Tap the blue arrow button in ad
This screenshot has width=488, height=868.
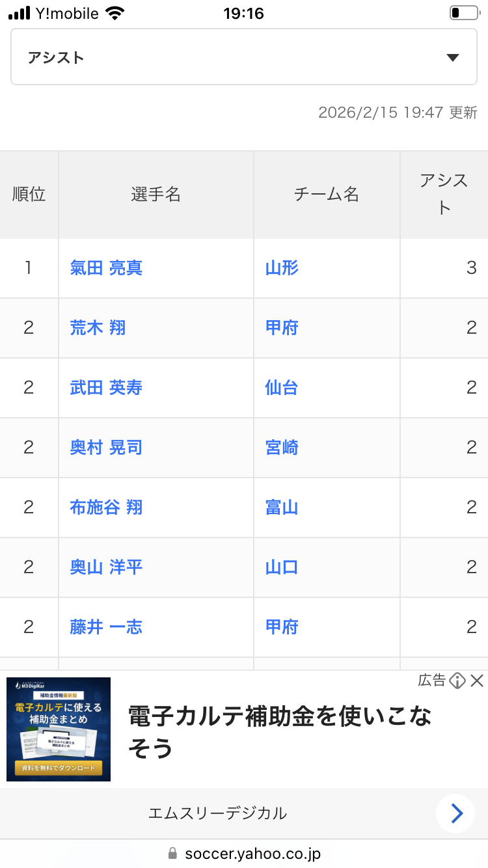coord(456,813)
